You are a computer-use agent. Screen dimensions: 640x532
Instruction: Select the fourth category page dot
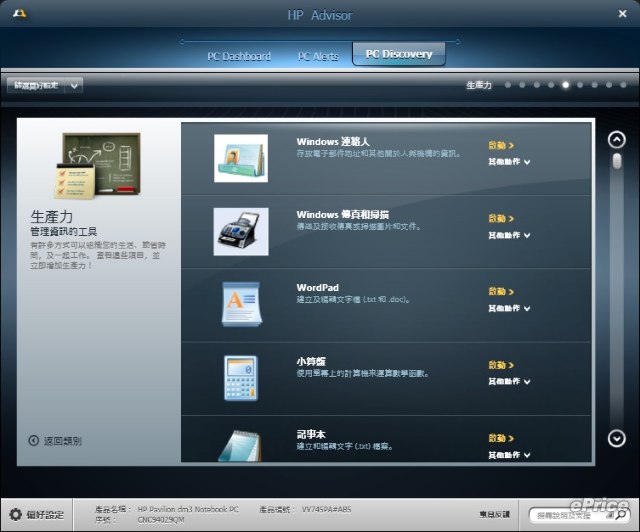tap(551, 85)
